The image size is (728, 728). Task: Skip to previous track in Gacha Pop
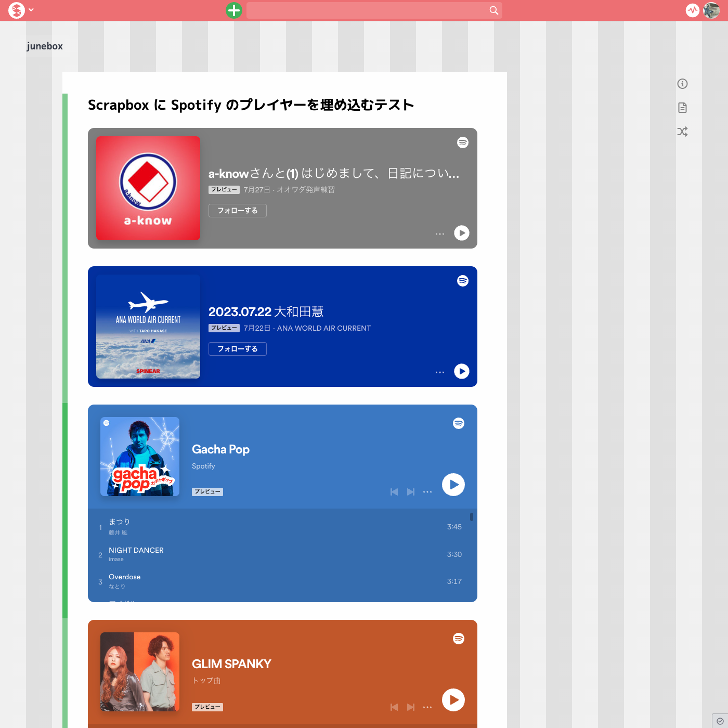tap(394, 492)
